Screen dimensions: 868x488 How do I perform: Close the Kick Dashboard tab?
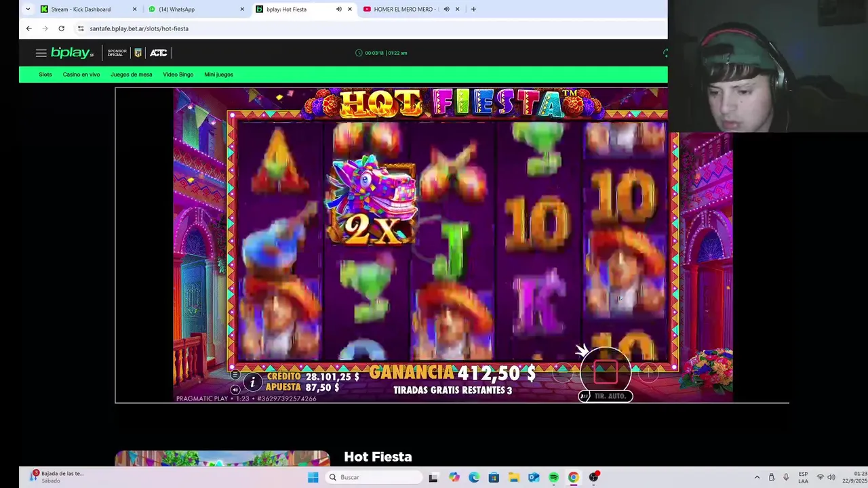coord(134,9)
